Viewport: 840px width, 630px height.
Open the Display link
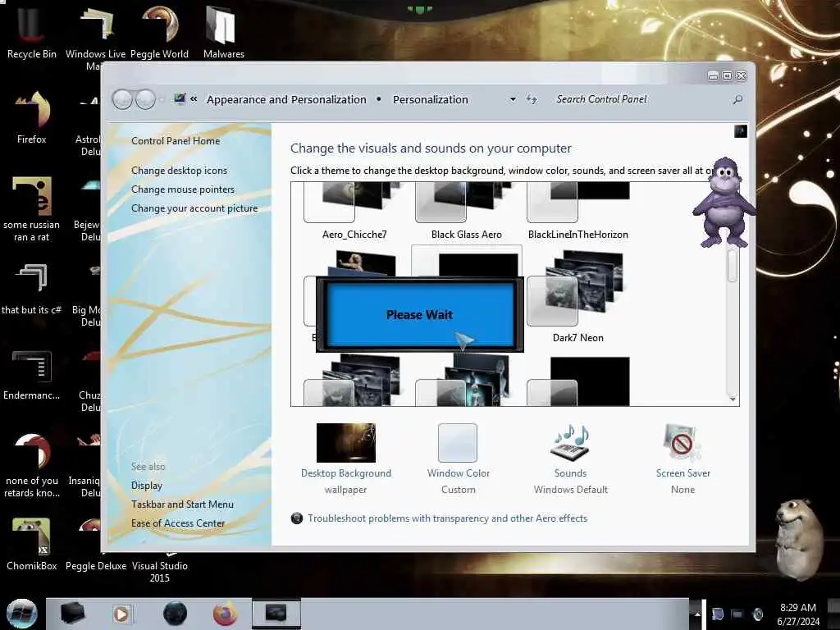coord(147,486)
